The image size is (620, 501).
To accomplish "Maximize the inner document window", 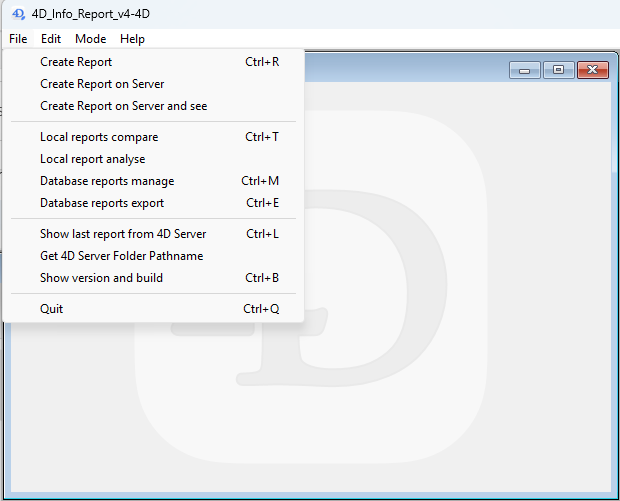I will pos(558,70).
